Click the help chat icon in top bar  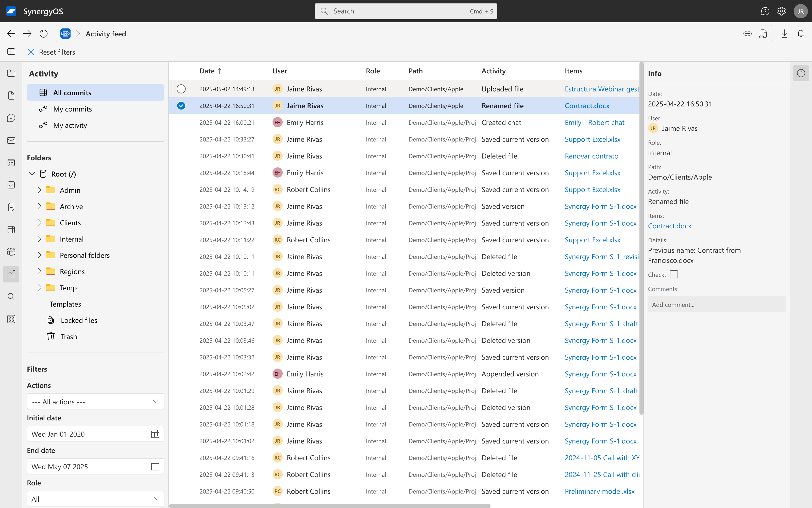(765, 11)
